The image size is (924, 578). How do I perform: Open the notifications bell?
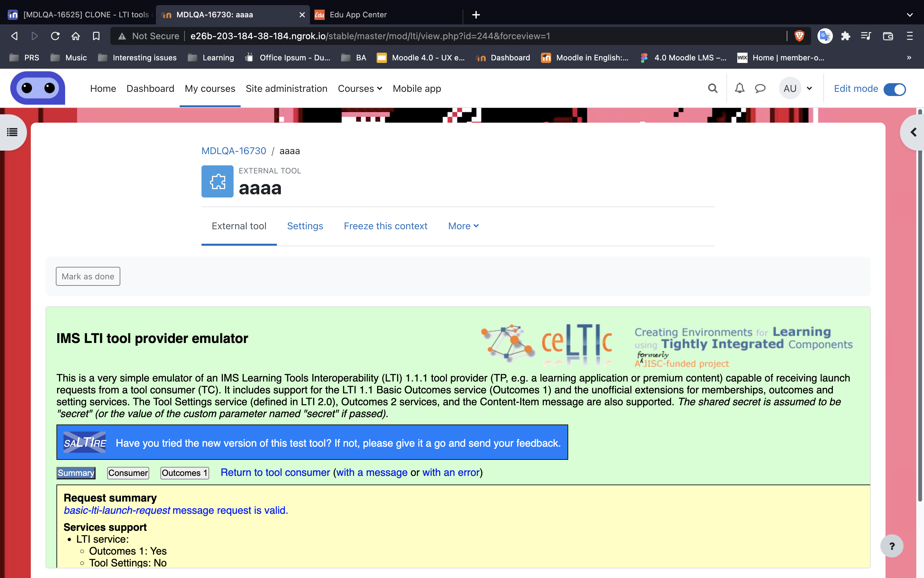pos(740,88)
